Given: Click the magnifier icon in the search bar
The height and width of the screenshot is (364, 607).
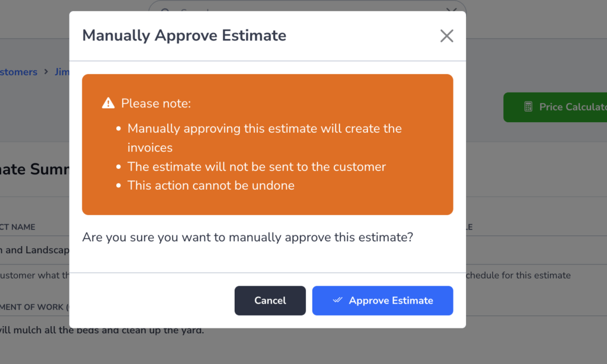Looking at the screenshot, I should tap(165, 9).
